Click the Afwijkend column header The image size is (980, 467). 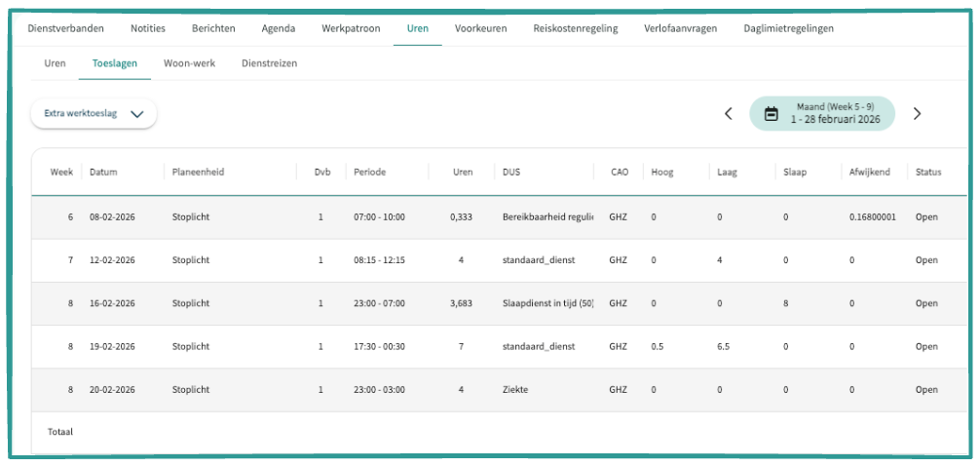pos(868,173)
